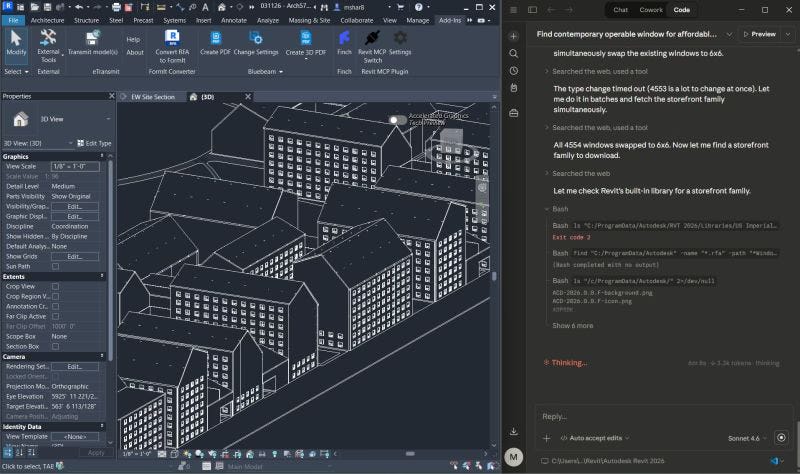Open search in the Claude sidebar
800x474 pixels.
(x=514, y=54)
